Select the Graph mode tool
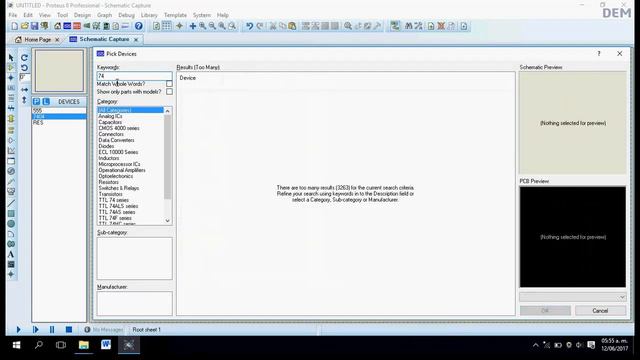The height and width of the screenshot is (360, 640). (11, 151)
